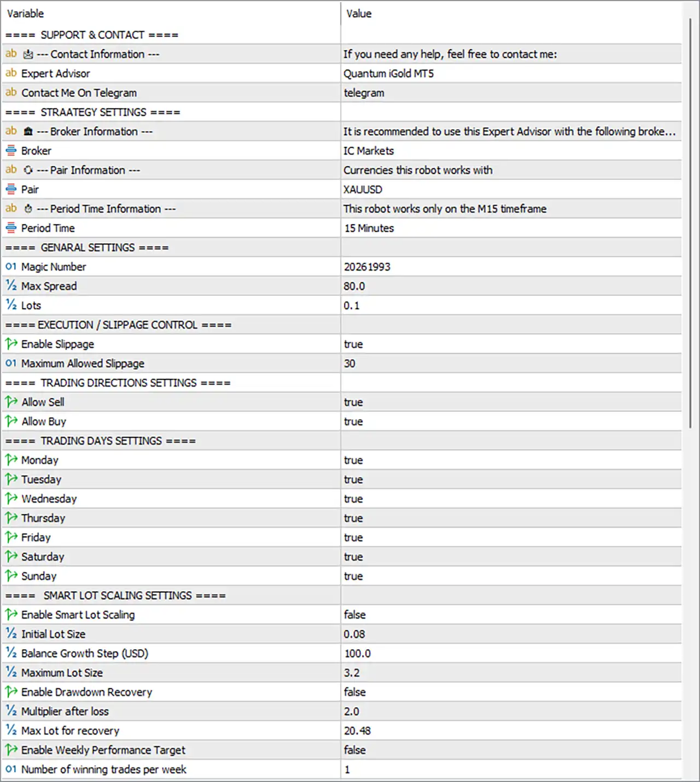Select the Maximum Allowed Slippage value 30
Image resolution: width=700 pixels, height=782 pixels.
pyautogui.click(x=349, y=364)
